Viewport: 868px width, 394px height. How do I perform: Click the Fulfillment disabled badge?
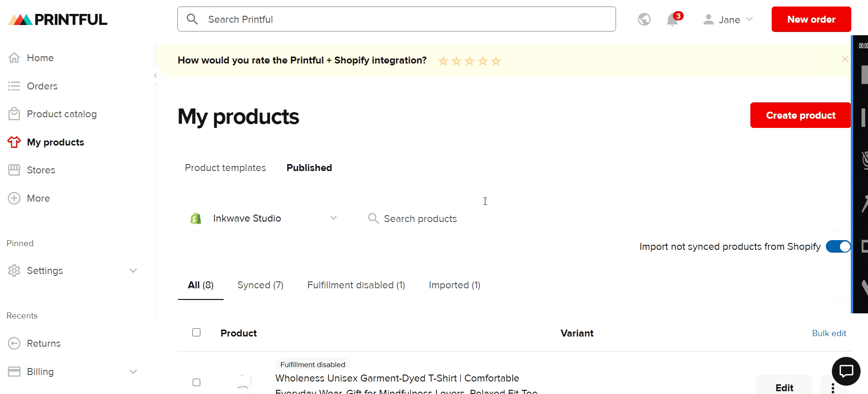(313, 364)
